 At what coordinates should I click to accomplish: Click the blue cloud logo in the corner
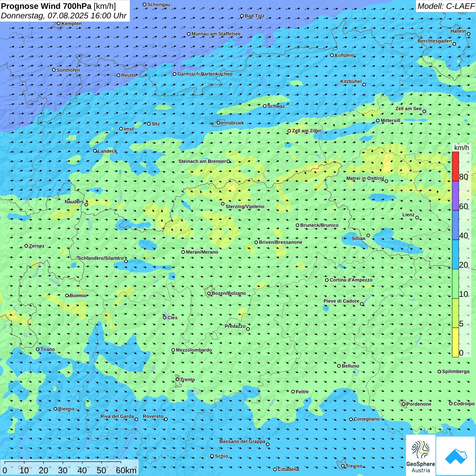(x=456, y=456)
